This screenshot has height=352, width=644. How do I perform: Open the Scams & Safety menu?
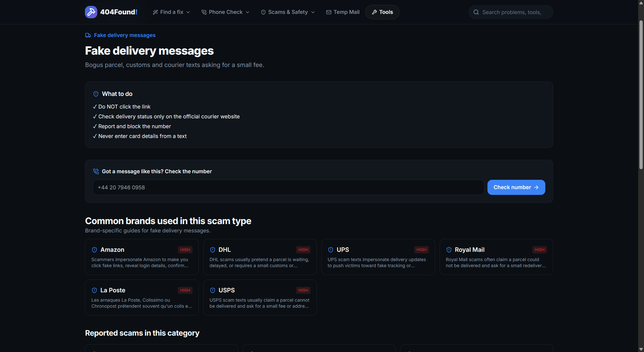(x=288, y=12)
